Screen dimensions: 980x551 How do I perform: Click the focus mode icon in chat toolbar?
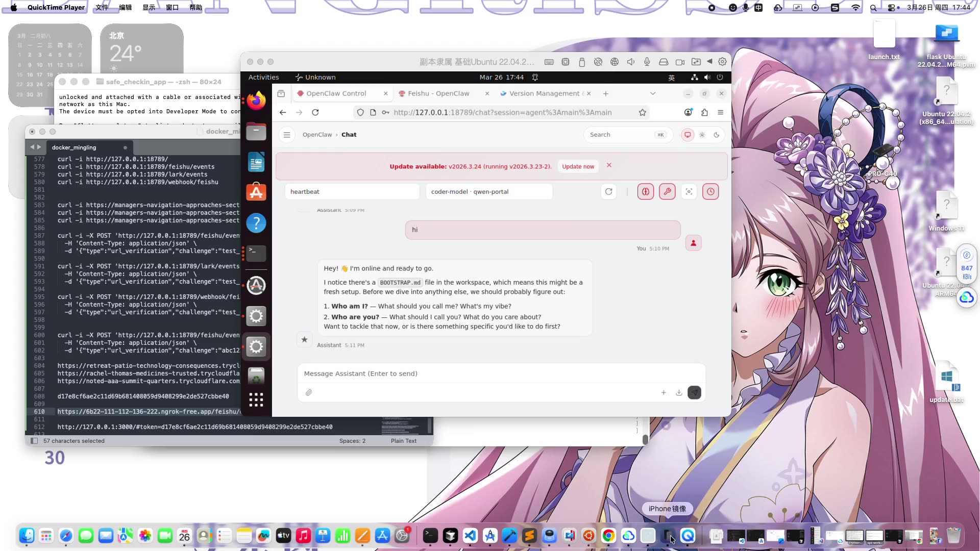pyautogui.click(x=689, y=192)
